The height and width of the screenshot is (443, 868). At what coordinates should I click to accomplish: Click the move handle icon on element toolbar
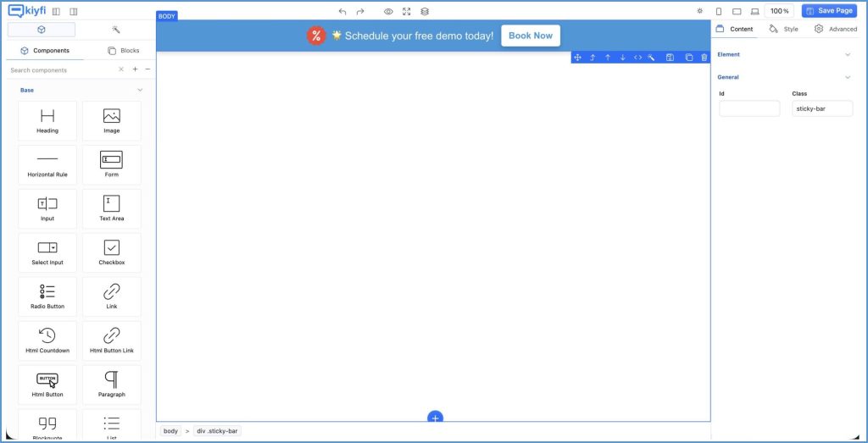tap(577, 58)
